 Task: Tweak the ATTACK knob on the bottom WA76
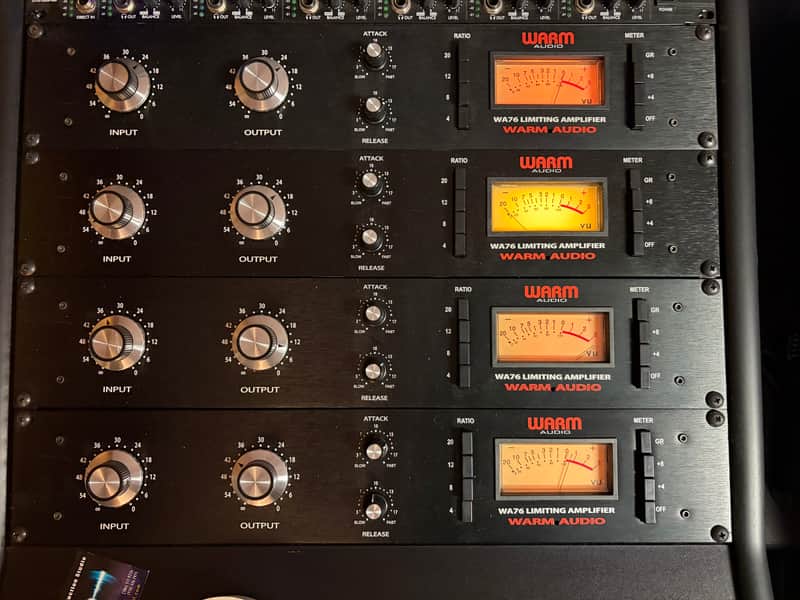[374, 450]
